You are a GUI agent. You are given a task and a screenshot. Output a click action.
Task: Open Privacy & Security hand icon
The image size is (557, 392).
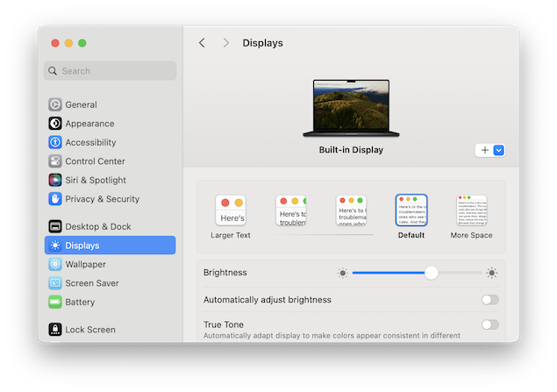tap(55, 199)
